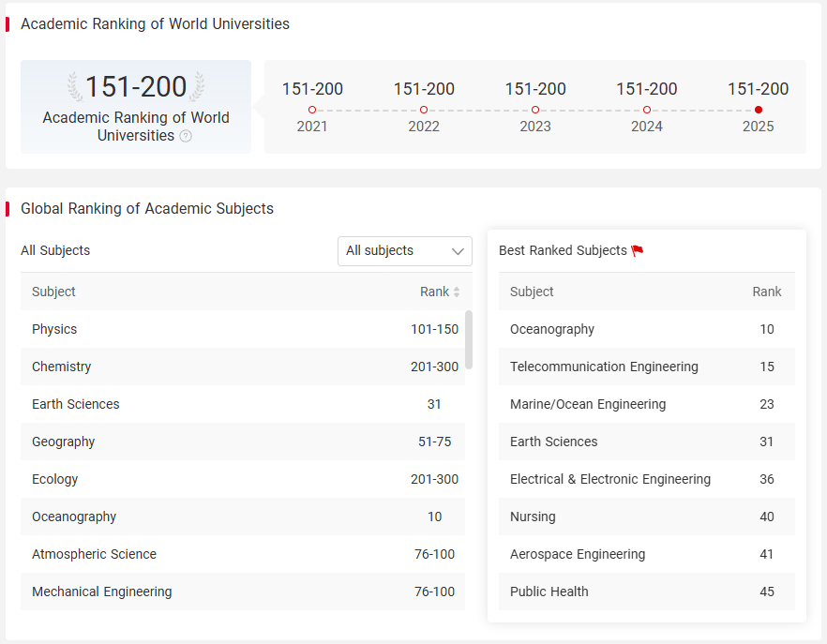Viewport: 827px width, 644px height.
Task: Select the 2021 timeline marker
Action: point(312,110)
